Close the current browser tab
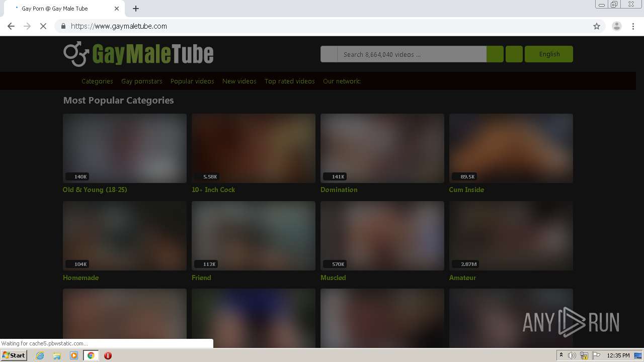 coord(117,9)
